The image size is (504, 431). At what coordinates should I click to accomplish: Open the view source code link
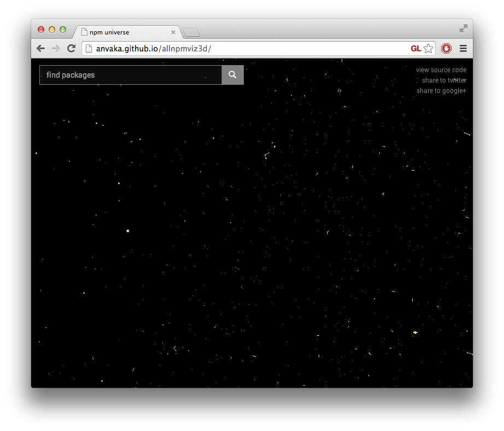pyautogui.click(x=441, y=70)
